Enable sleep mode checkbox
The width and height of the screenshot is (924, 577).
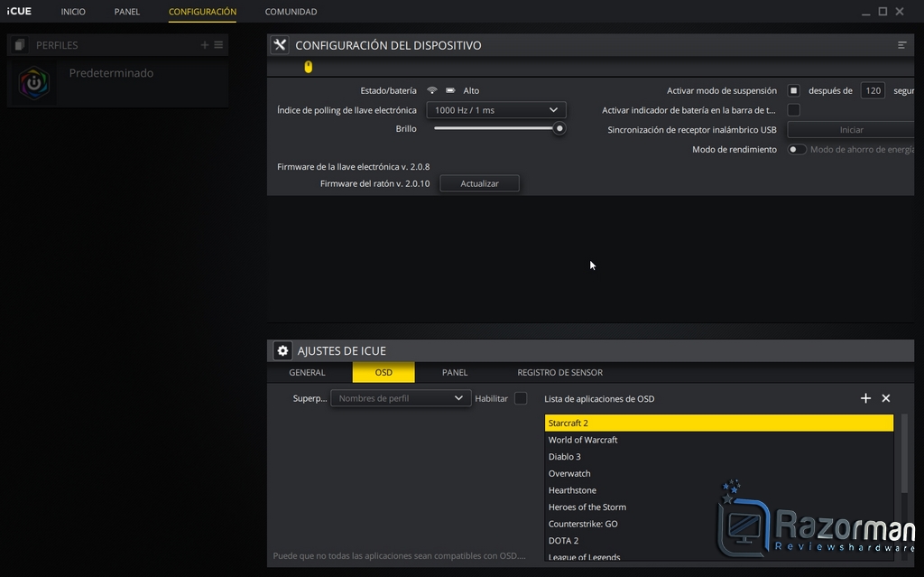[x=794, y=90]
